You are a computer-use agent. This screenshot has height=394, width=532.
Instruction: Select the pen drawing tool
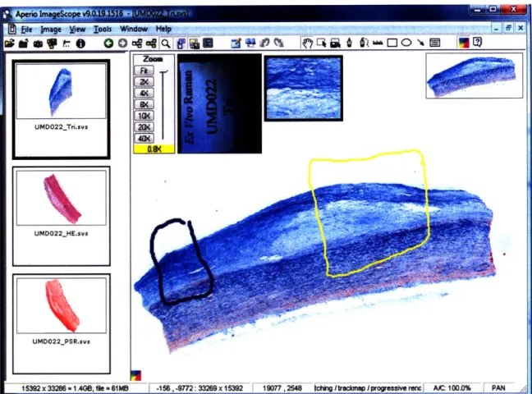pyautogui.click(x=350, y=43)
